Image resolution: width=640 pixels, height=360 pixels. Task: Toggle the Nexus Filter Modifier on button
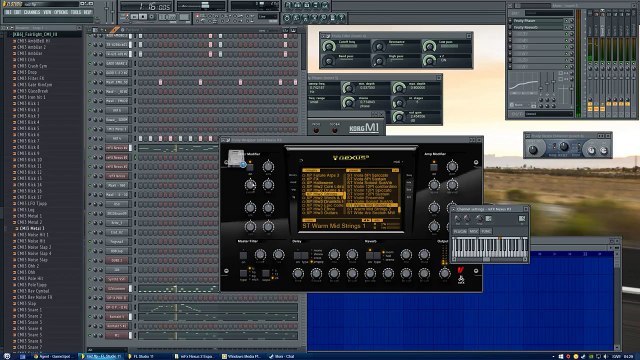point(250,167)
